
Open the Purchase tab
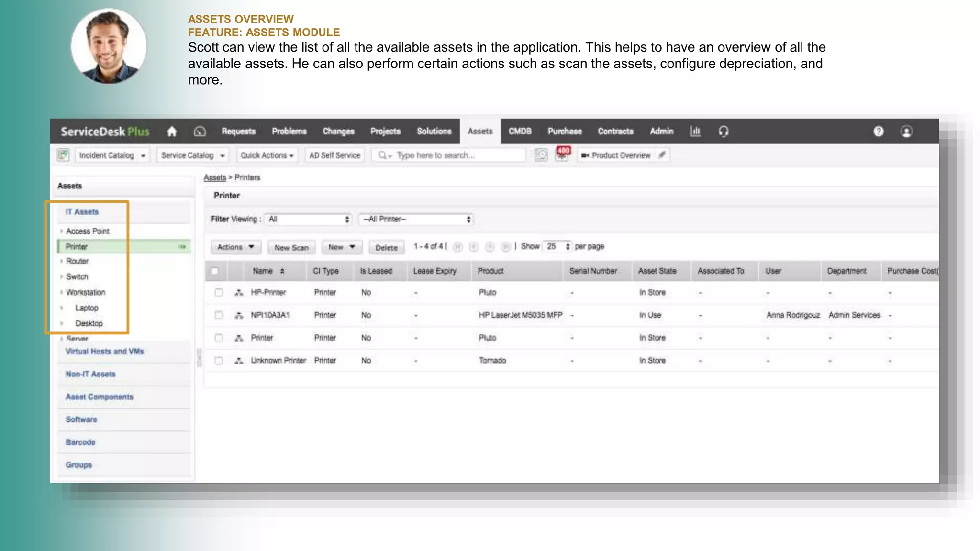(x=565, y=131)
